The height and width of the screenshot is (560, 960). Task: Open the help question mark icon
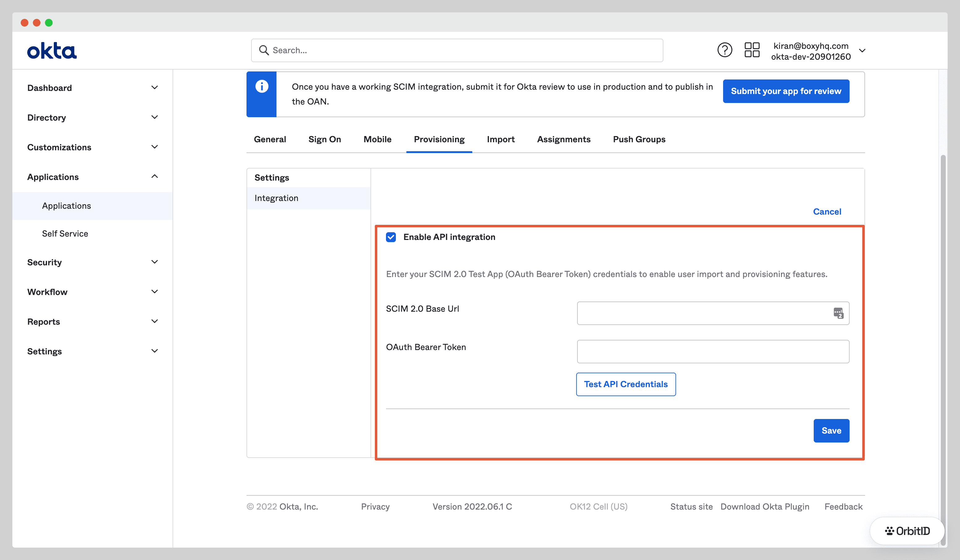pyautogui.click(x=725, y=50)
